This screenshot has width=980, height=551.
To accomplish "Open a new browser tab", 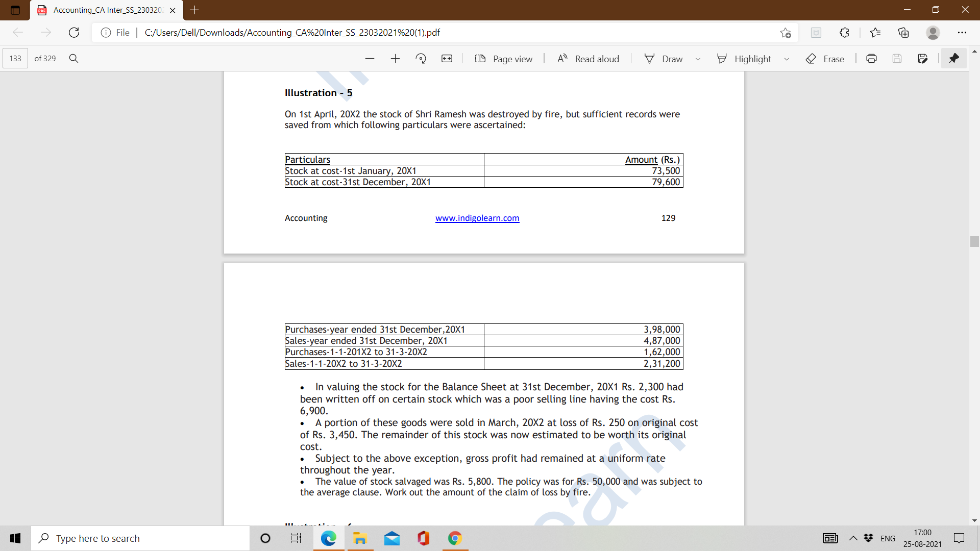I will [x=194, y=10].
